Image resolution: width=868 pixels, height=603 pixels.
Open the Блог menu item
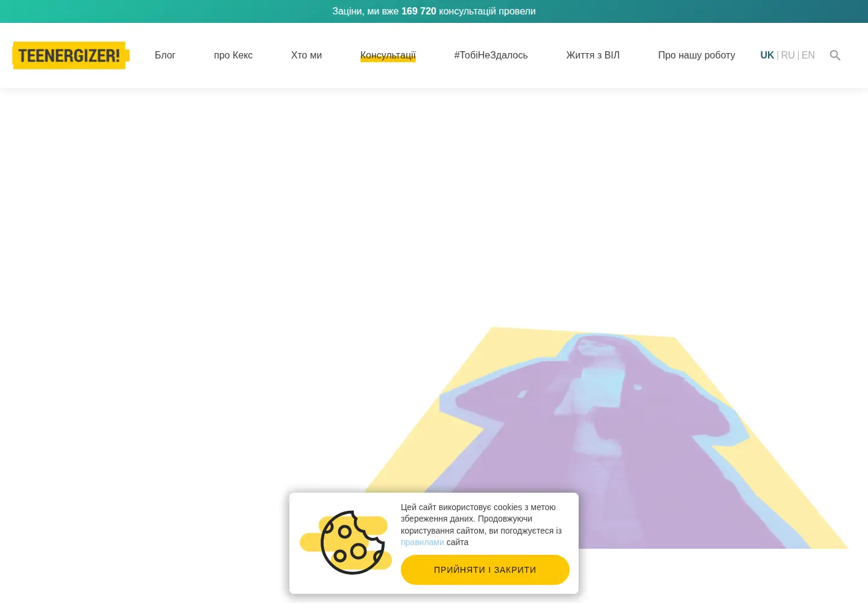(x=165, y=55)
